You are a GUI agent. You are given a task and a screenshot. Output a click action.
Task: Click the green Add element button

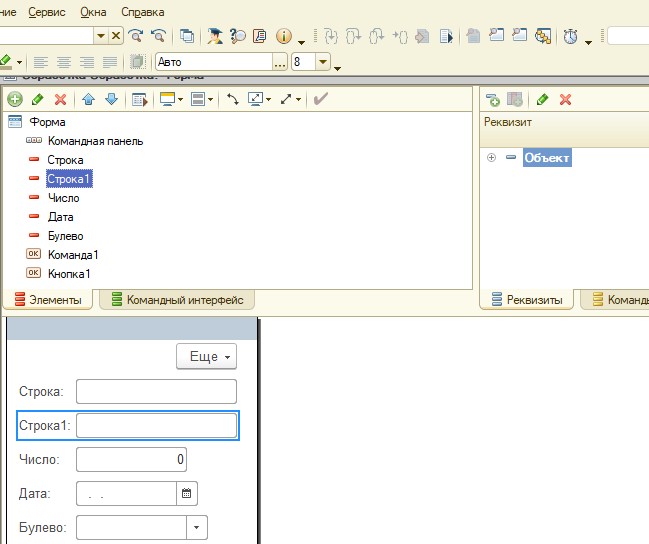[15, 99]
